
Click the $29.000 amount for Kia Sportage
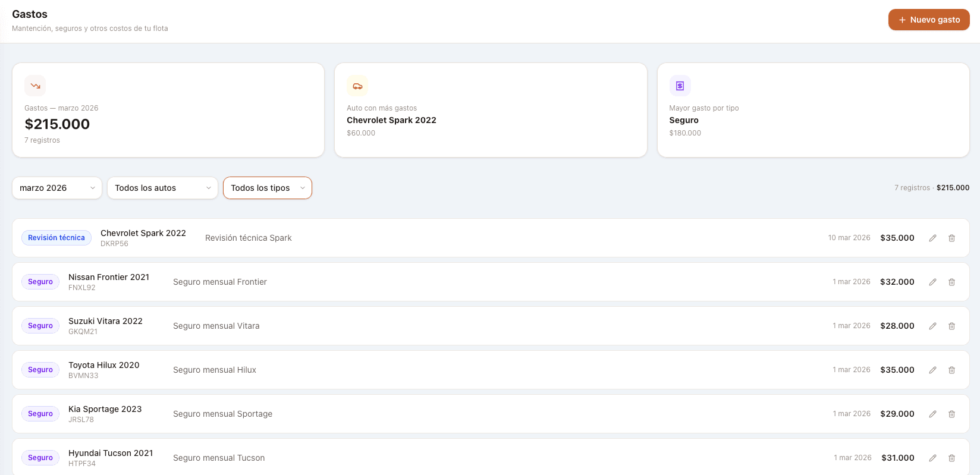[897, 414]
